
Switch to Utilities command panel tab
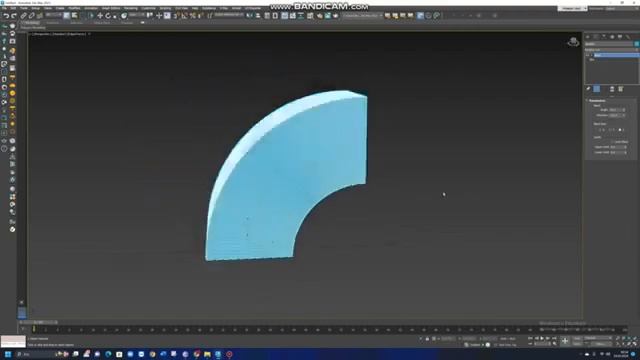click(x=628, y=37)
